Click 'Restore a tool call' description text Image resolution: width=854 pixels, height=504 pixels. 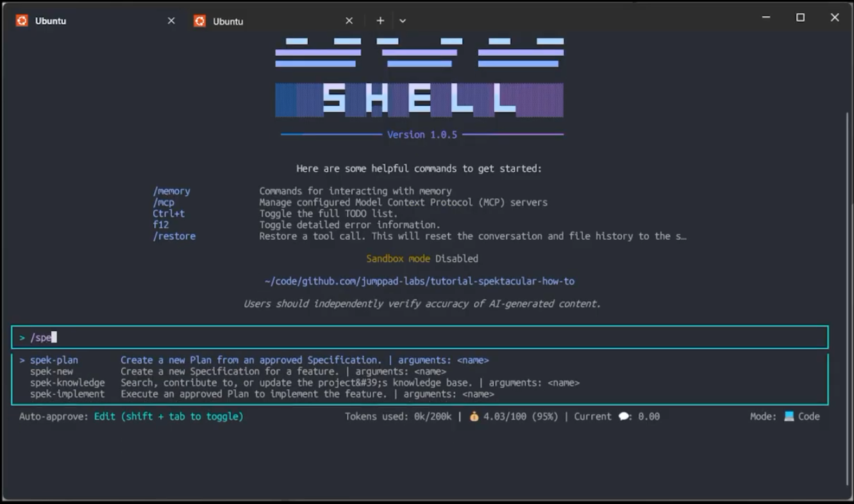pos(473,236)
